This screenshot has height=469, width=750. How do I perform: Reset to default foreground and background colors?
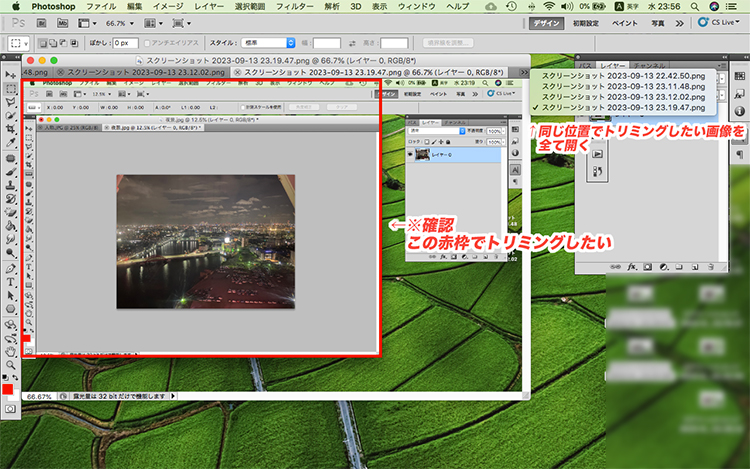coord(5,378)
